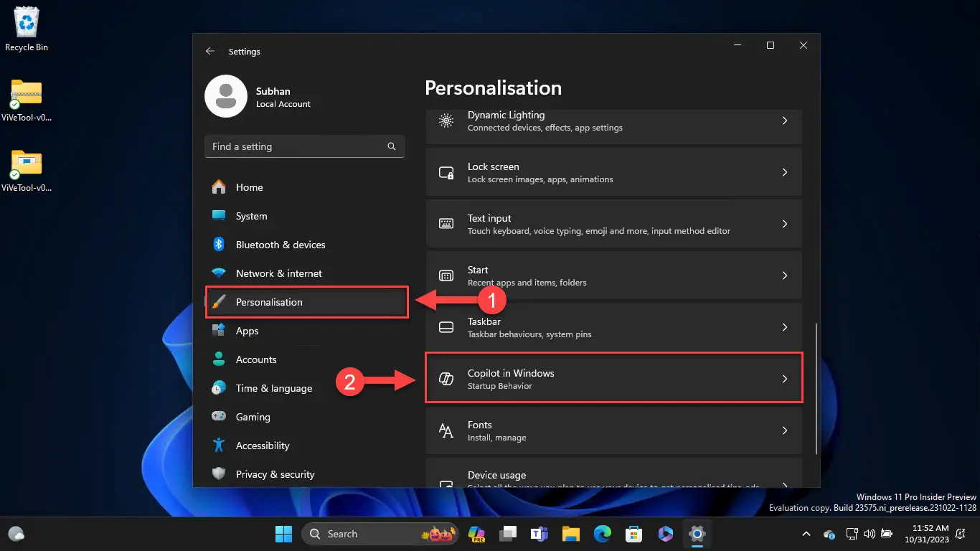Screen dimensions: 980x551
Task: Click the OneDrive tray icon
Action: pyautogui.click(x=829, y=534)
